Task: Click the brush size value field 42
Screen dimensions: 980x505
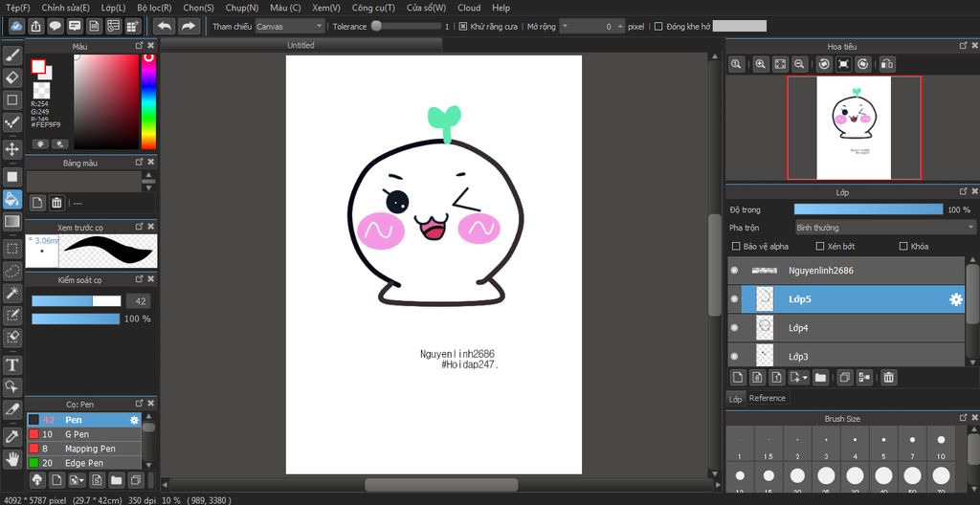Action: click(x=138, y=301)
